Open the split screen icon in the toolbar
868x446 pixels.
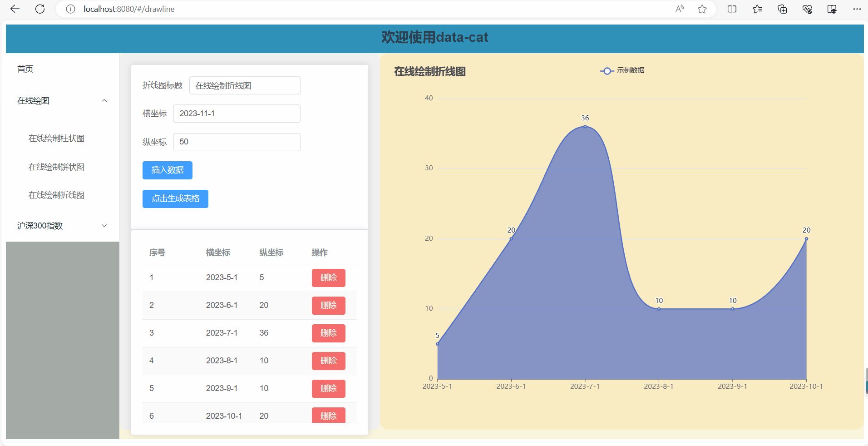(731, 9)
